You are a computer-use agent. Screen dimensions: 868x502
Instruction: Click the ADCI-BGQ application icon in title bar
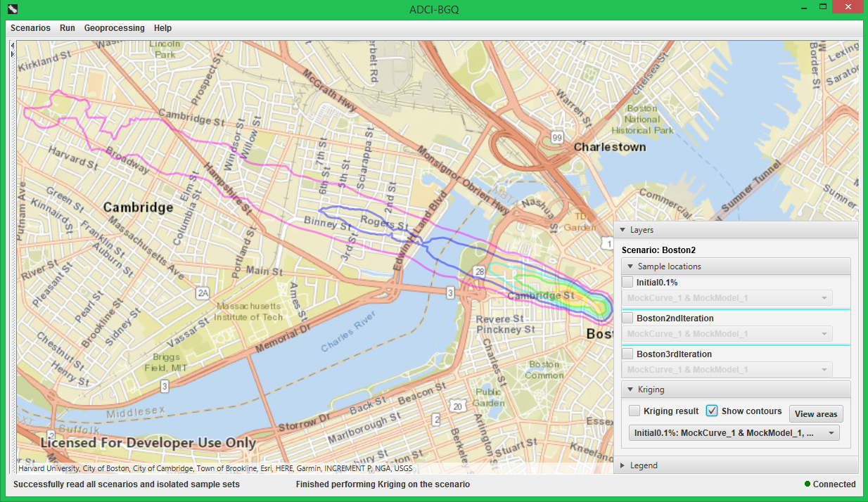12,9
